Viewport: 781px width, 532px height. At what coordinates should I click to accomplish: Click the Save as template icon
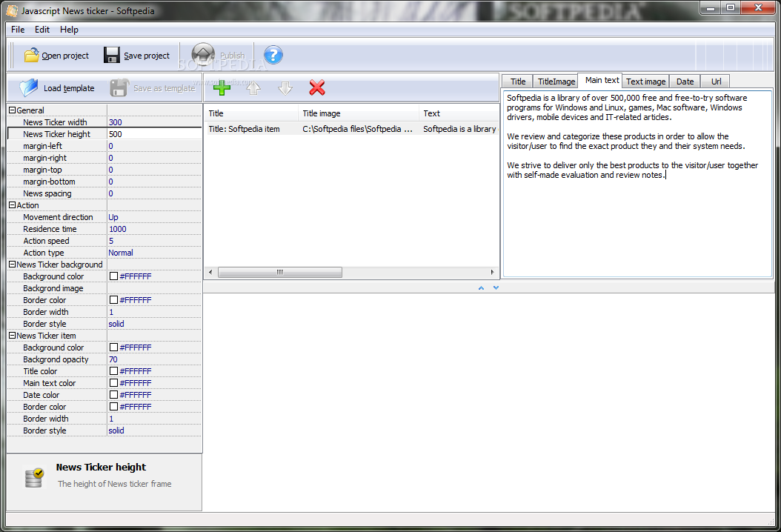point(119,87)
